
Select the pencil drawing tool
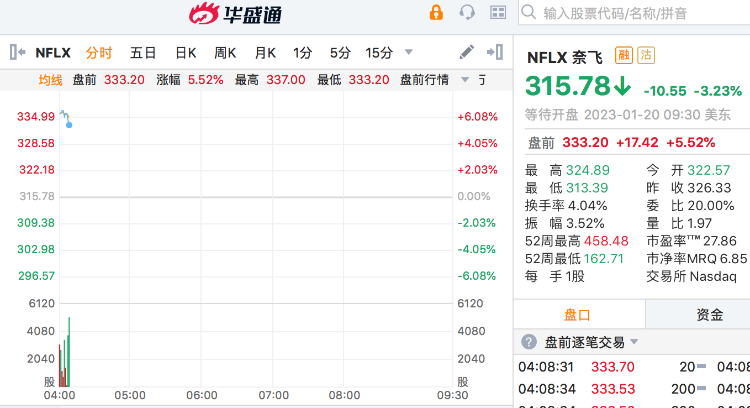tap(466, 52)
